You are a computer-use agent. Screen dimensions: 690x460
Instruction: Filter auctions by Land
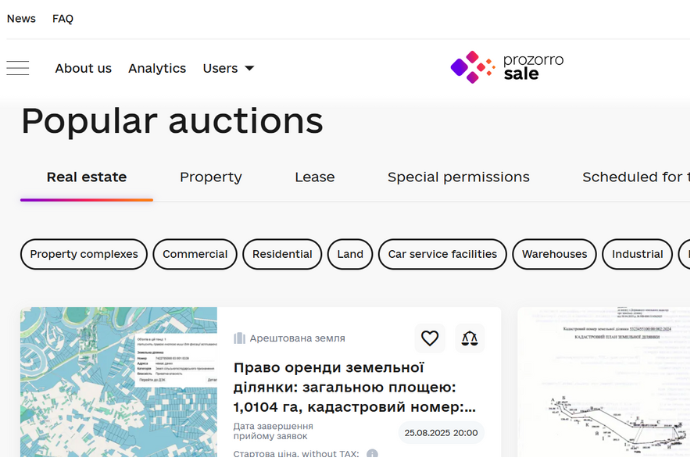click(350, 254)
